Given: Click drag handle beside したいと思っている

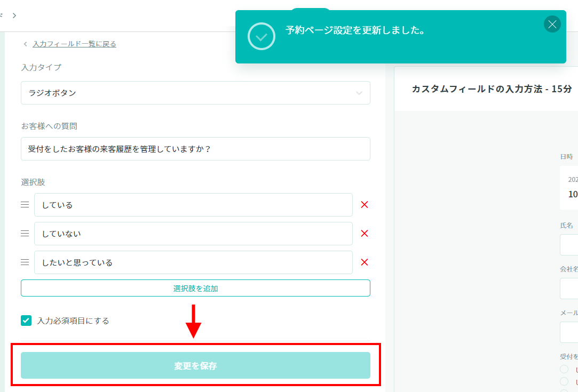Looking at the screenshot, I should (25, 262).
